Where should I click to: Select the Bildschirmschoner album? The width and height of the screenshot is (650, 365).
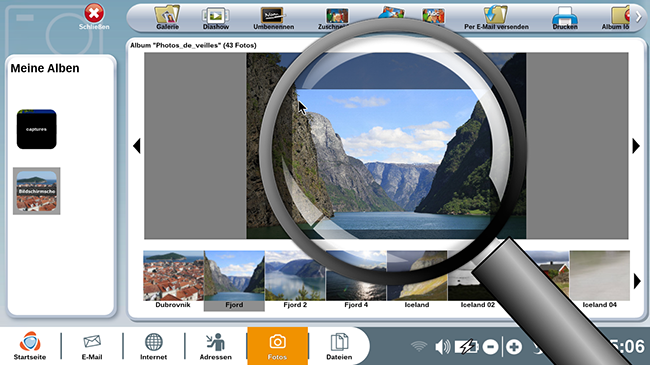36,191
